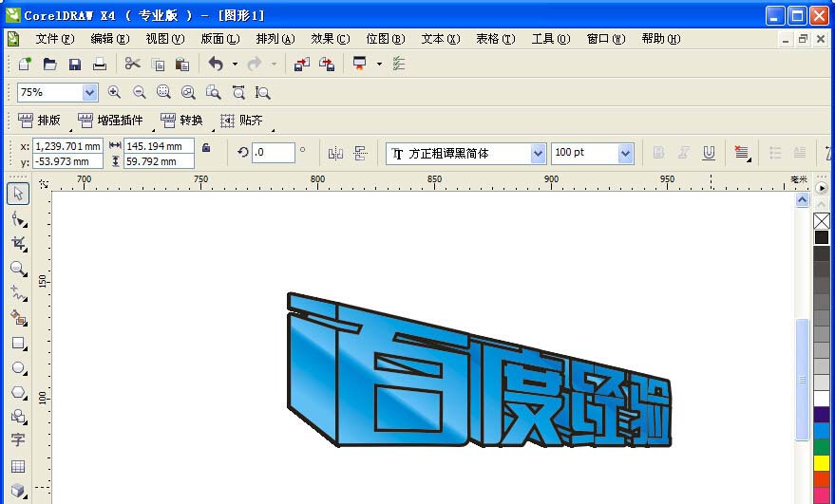Zoom to all objects icon
835x504 pixels.
[x=188, y=92]
